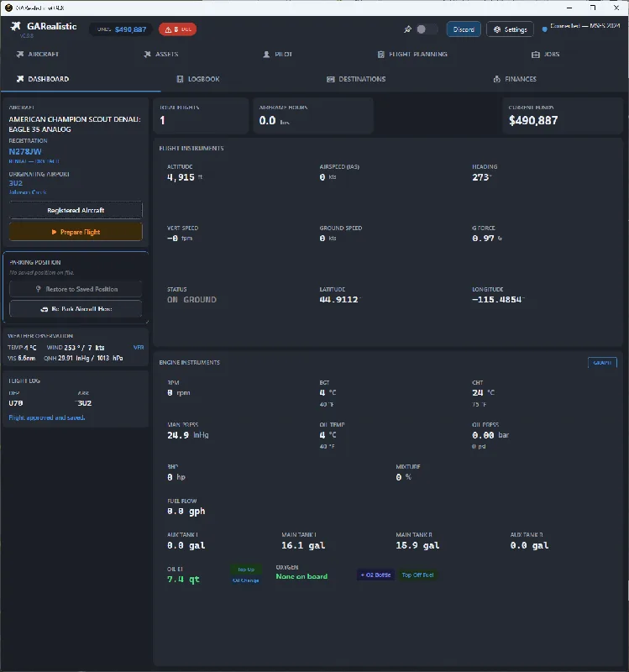Open the FINANCES sub-tab
Image resolution: width=629 pixels, height=672 pixels.
[515, 79]
